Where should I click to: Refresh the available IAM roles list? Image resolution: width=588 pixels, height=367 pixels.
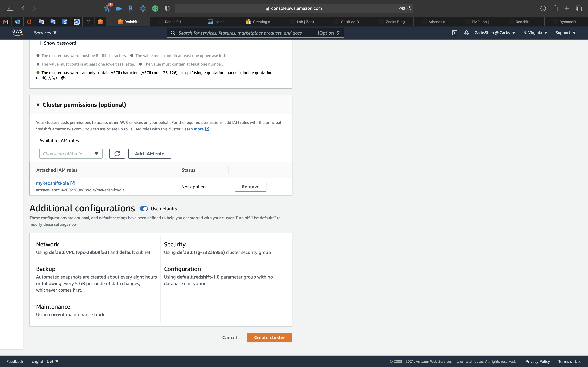point(117,154)
